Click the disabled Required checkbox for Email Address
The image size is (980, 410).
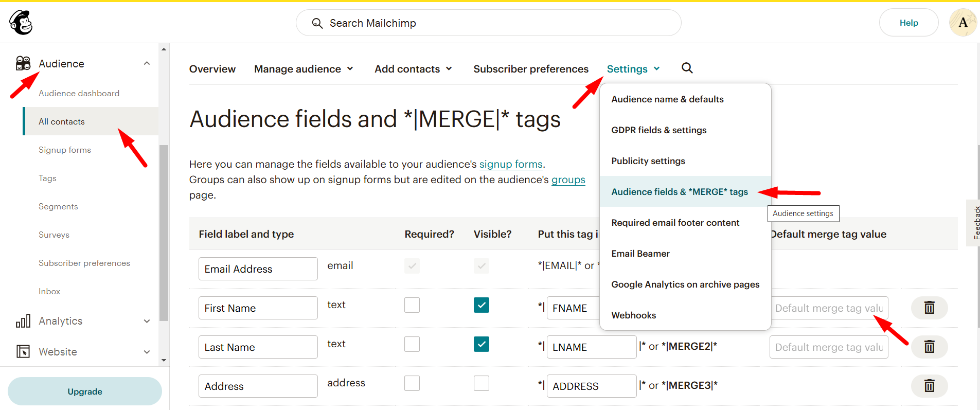pyautogui.click(x=412, y=266)
